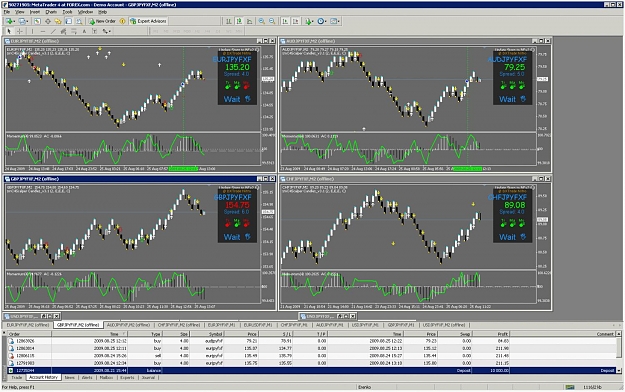This screenshot has width=625, height=392.
Task: Show the Navigator panel icon
Action: pyautogui.click(x=58, y=21)
